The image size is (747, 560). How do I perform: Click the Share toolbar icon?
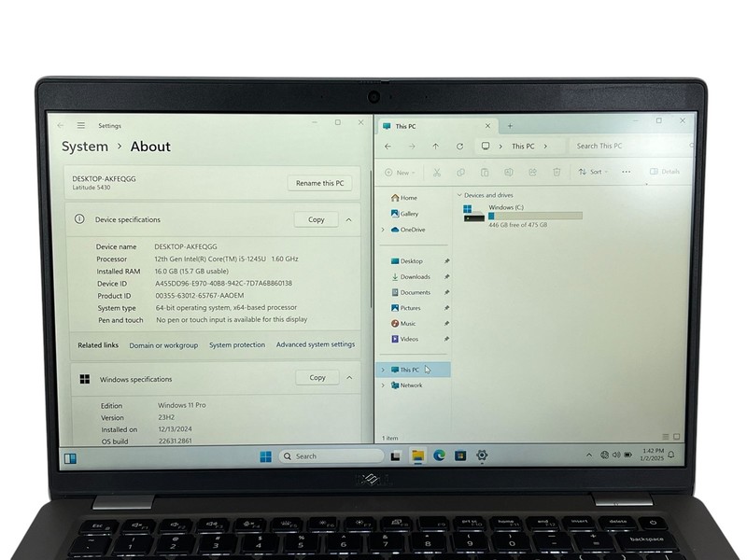(x=532, y=172)
